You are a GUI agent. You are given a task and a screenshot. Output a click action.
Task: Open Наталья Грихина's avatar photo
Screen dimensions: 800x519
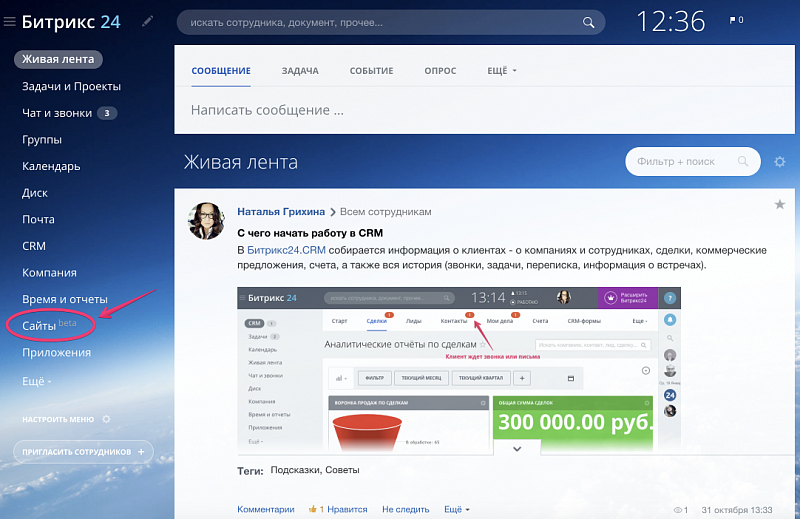click(x=206, y=220)
